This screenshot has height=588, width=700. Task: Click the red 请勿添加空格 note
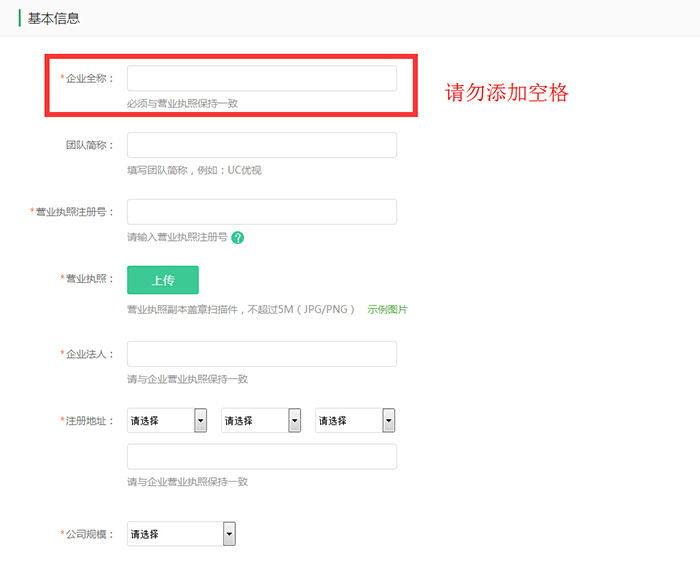pyautogui.click(x=506, y=93)
